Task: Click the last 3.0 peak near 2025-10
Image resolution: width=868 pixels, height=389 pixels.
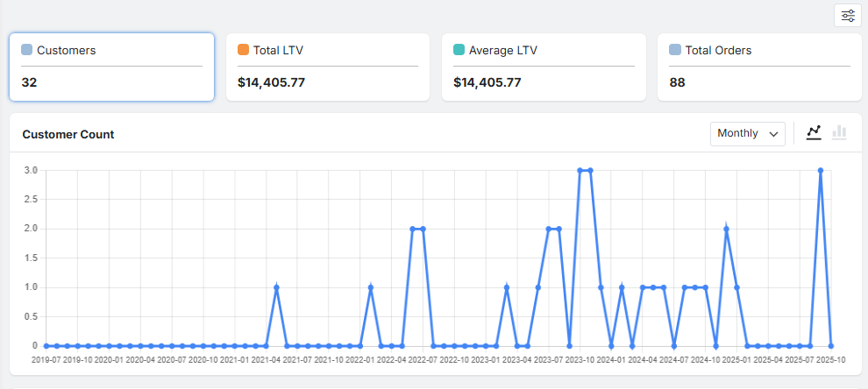Action: pos(820,170)
